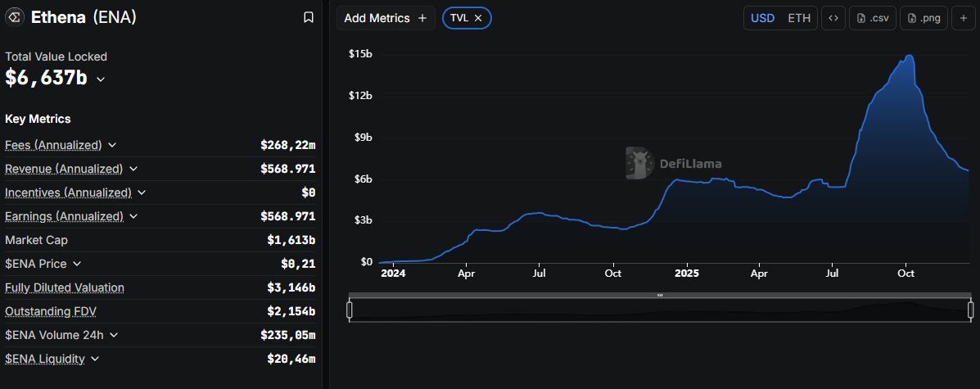Open the embed code icon
Image resolution: width=980 pixels, height=389 pixels.
coord(833,18)
